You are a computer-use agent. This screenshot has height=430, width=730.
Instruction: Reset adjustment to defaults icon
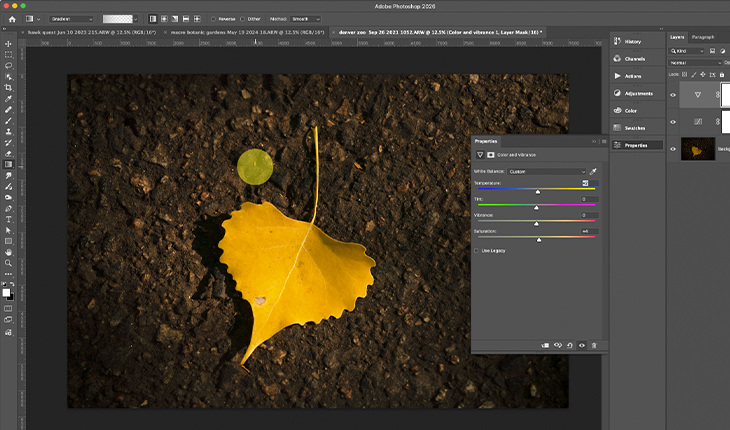[570, 345]
